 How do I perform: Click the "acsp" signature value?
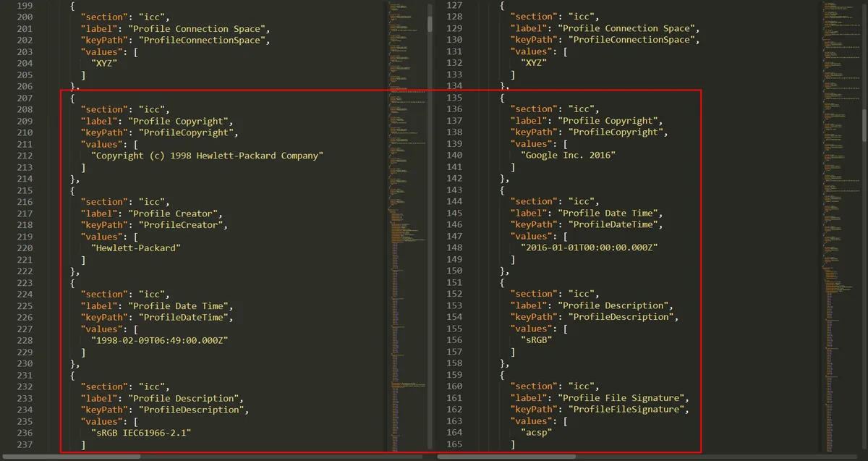538,432
